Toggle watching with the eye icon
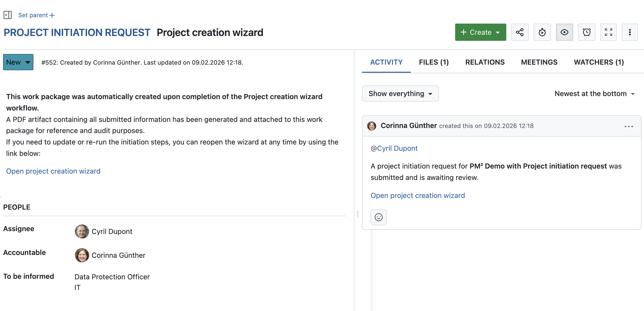Image resolution: width=644 pixels, height=311 pixels. (x=564, y=32)
